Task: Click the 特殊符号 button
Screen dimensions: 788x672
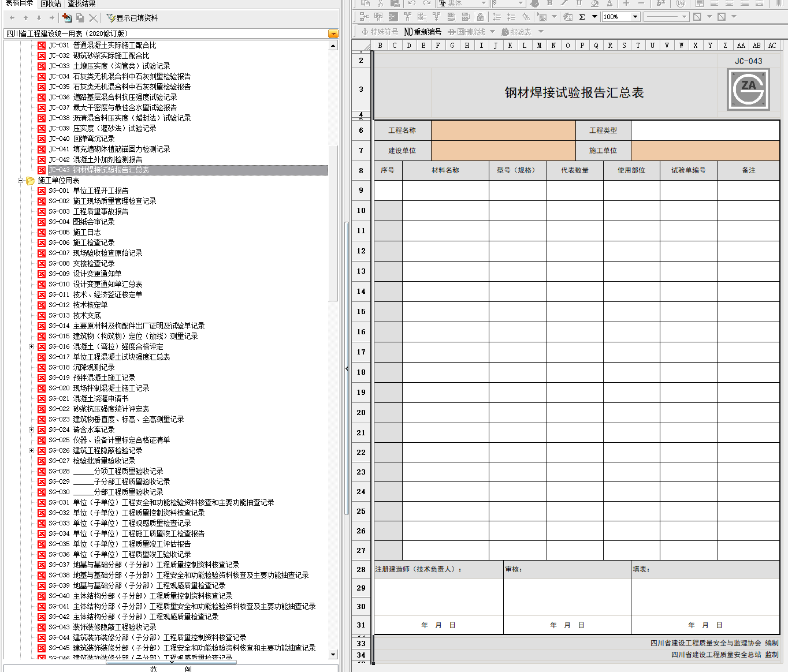Action: [x=380, y=32]
